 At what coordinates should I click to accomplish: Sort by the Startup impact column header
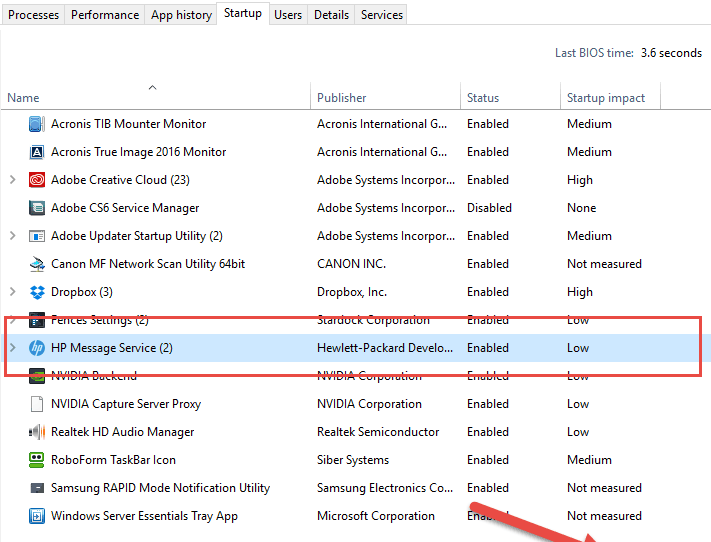(x=610, y=96)
